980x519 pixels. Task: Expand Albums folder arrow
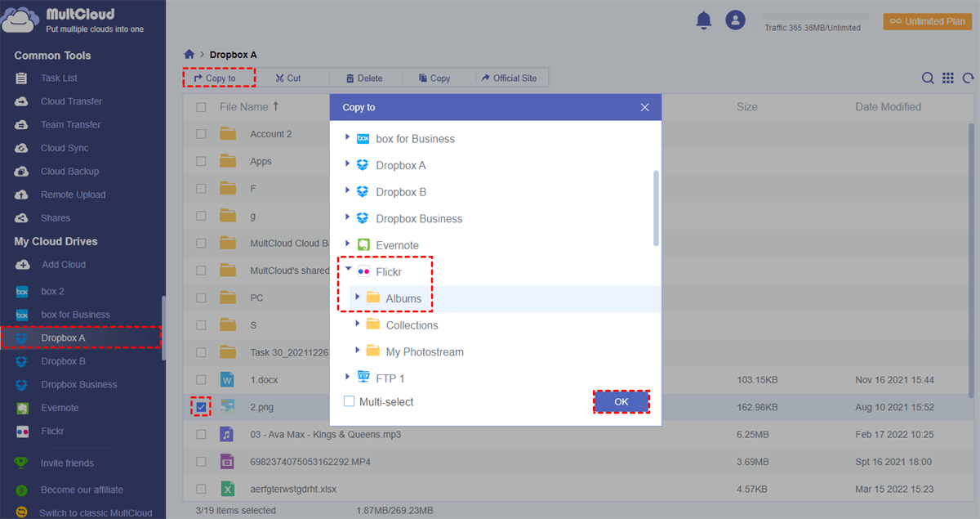coord(358,298)
